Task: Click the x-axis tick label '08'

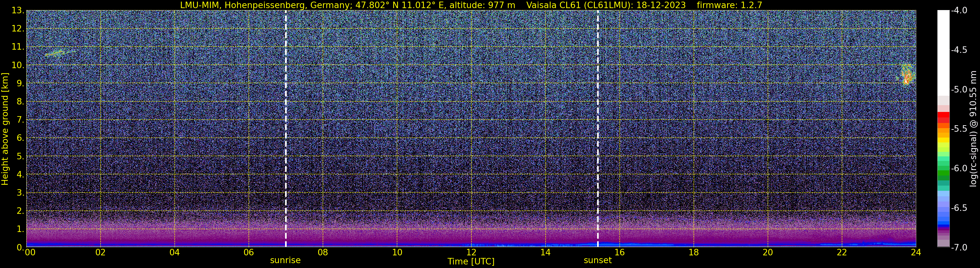Action: pyautogui.click(x=323, y=252)
